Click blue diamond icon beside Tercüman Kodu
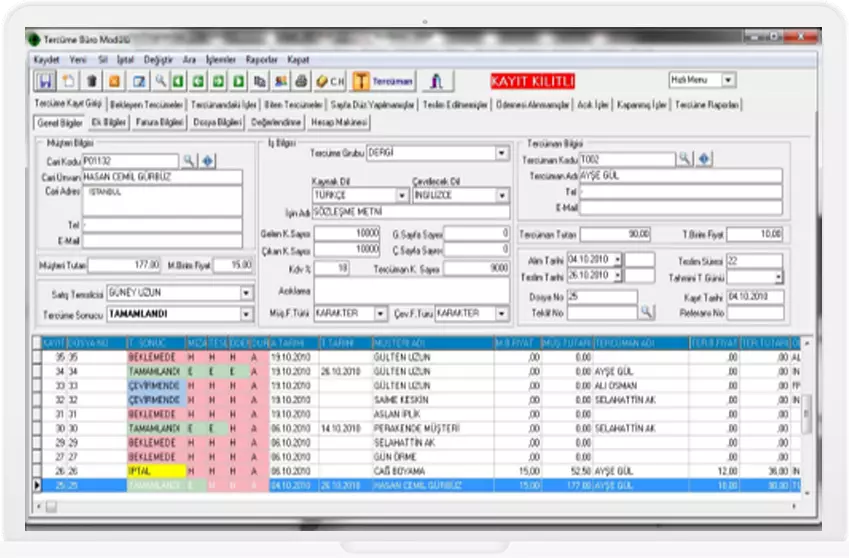 [704, 159]
